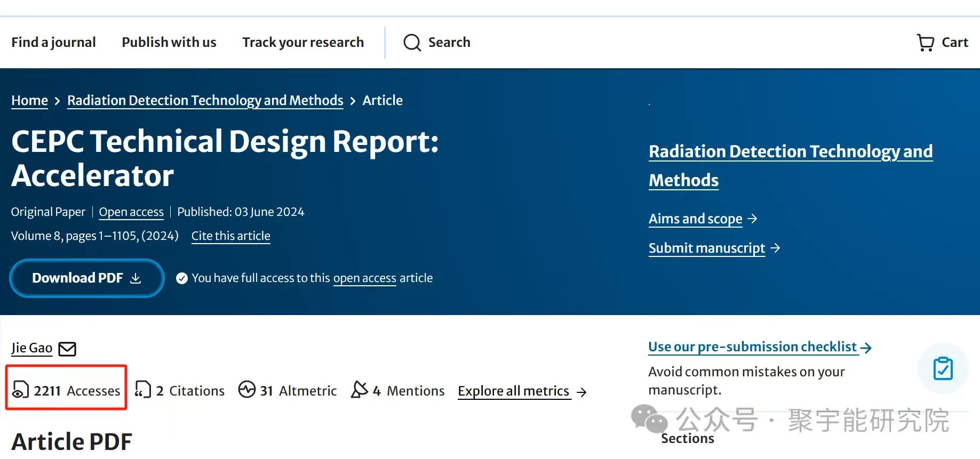Click Cite this article link
980x459 pixels.
pos(230,236)
